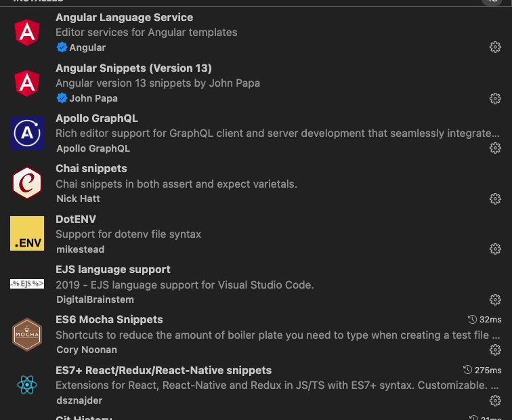
Task: Click description starting 'Shortcuts to reduce the amount'
Action: 278,335
